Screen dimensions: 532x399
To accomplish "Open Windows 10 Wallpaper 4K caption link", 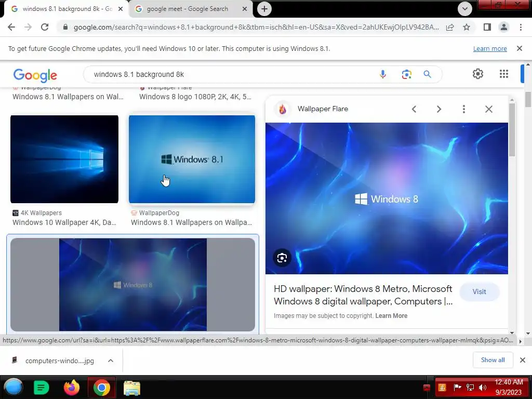I will (x=64, y=222).
